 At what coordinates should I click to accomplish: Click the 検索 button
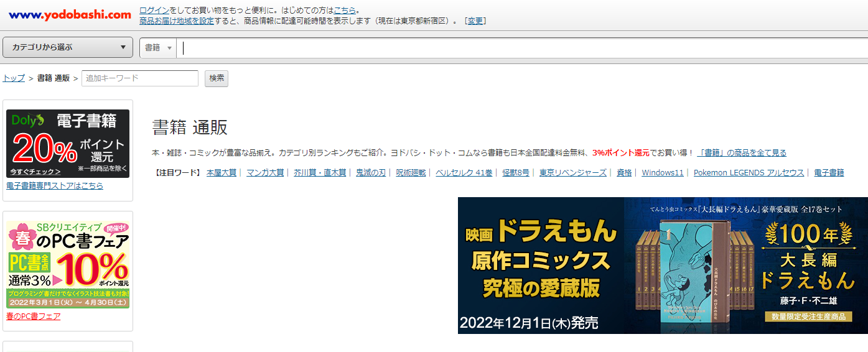[x=217, y=78]
